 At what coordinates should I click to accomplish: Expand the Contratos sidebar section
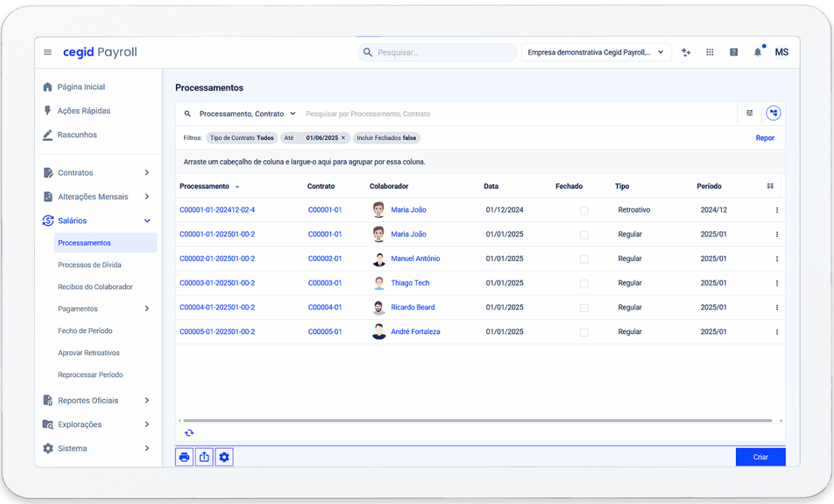click(147, 173)
